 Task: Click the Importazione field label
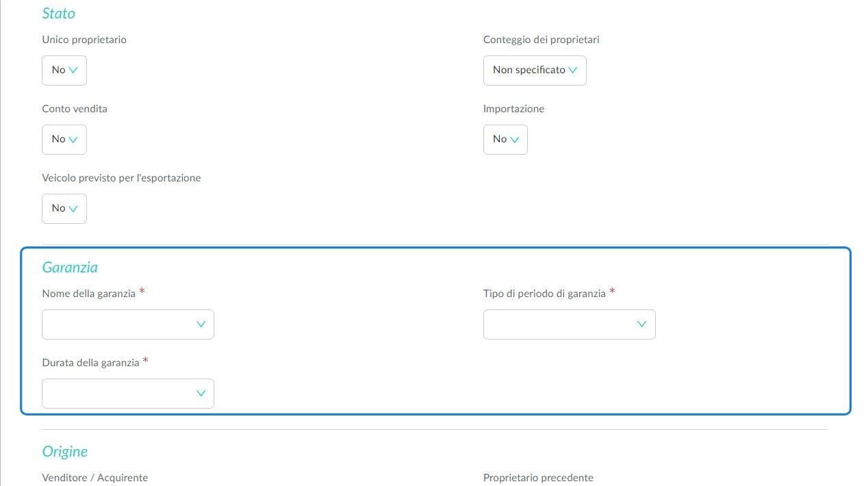click(x=514, y=109)
